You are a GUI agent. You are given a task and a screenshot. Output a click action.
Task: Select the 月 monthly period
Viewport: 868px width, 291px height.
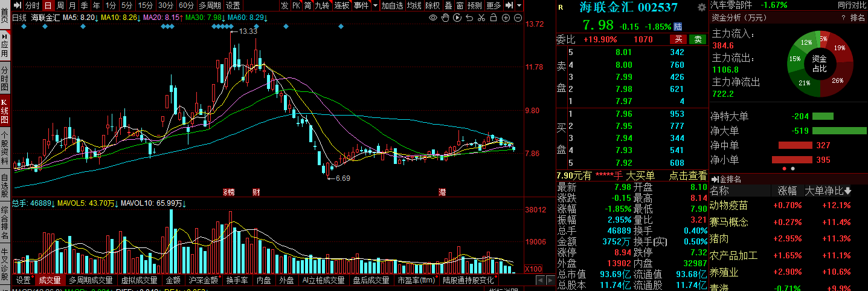coord(72,5)
